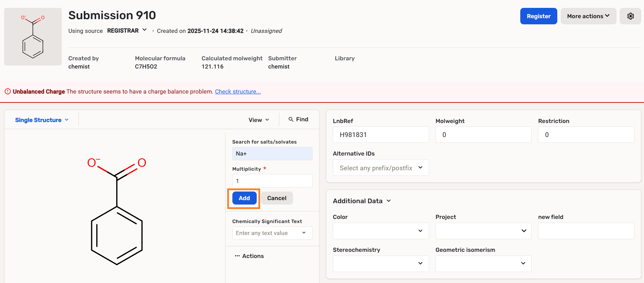
Task: Open the settings gear icon
Action: pyautogui.click(x=630, y=16)
